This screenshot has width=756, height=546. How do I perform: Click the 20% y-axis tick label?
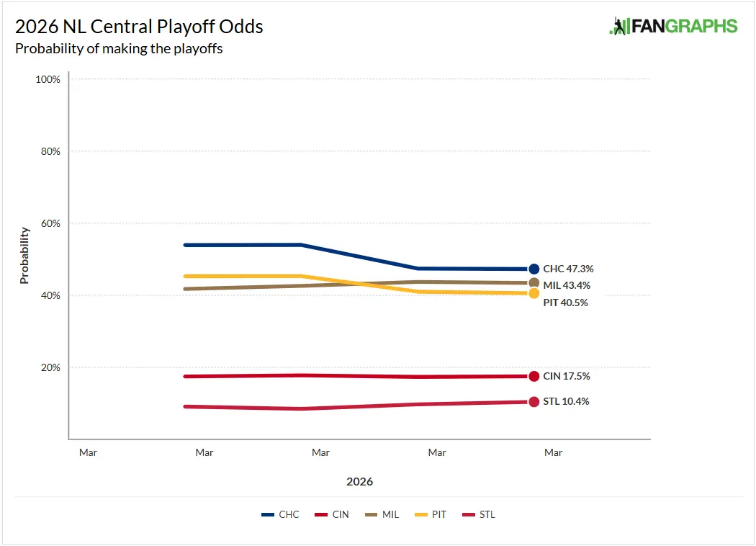pos(50,367)
